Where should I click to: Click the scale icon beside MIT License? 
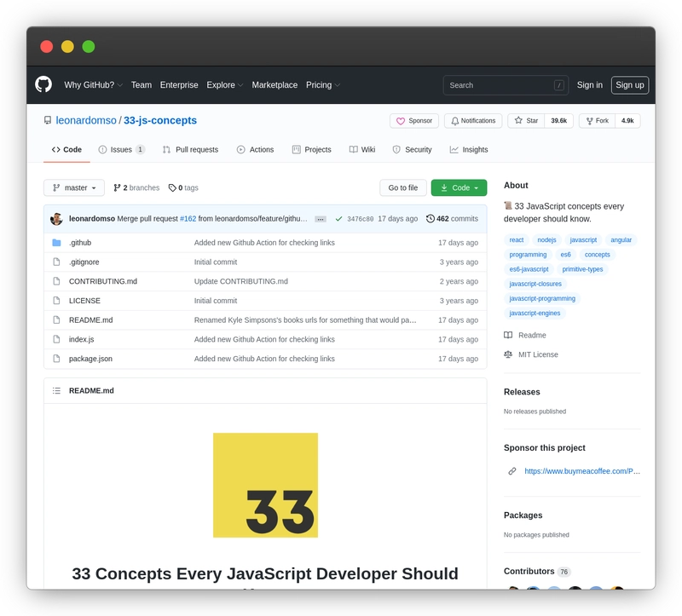pos(508,354)
